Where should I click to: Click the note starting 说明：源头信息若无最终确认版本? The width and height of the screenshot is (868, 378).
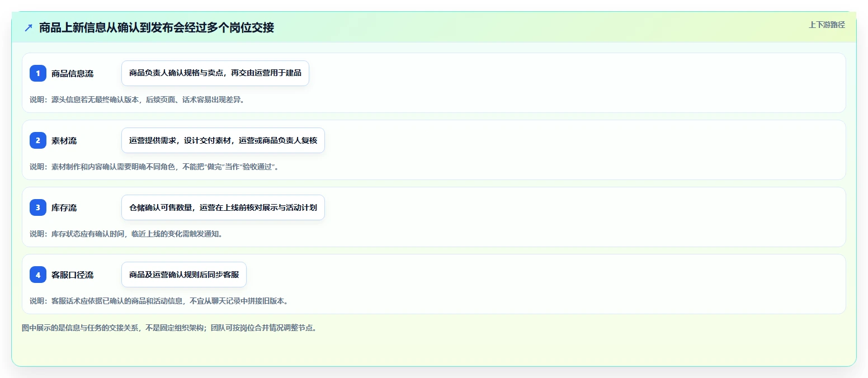tap(137, 100)
